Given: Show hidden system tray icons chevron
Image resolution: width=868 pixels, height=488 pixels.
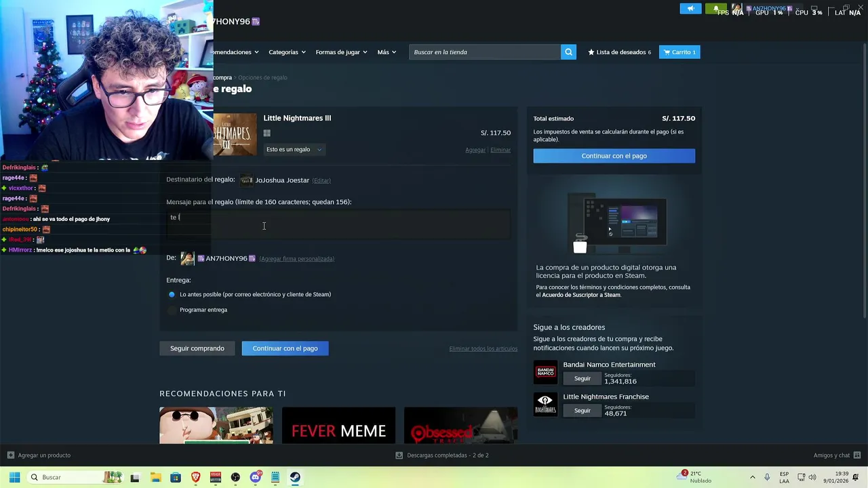Looking at the screenshot, I should point(752,477).
